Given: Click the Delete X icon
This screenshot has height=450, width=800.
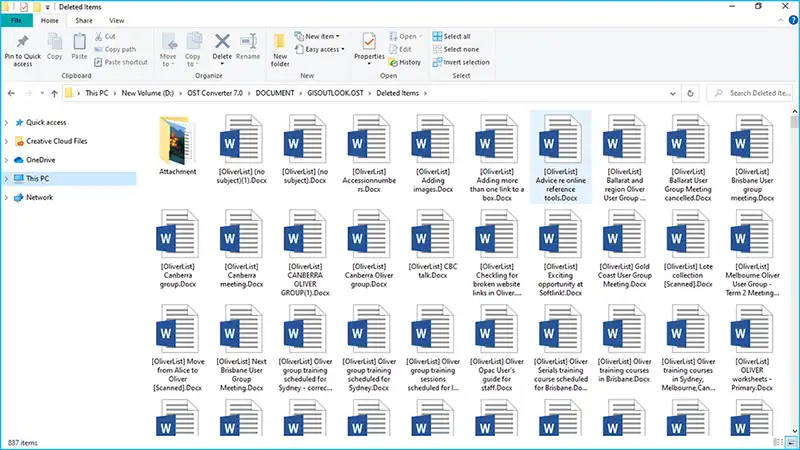Looking at the screenshot, I should 222,41.
